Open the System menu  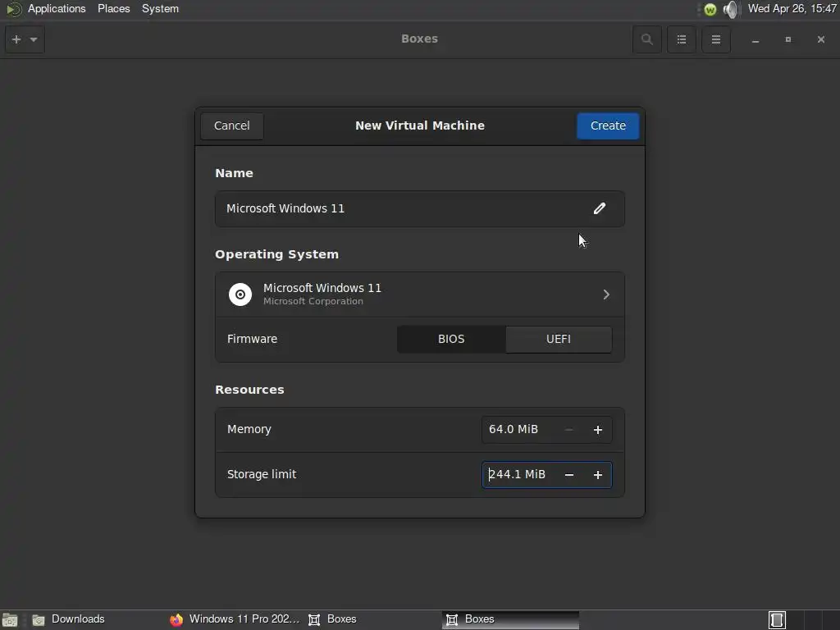point(160,8)
